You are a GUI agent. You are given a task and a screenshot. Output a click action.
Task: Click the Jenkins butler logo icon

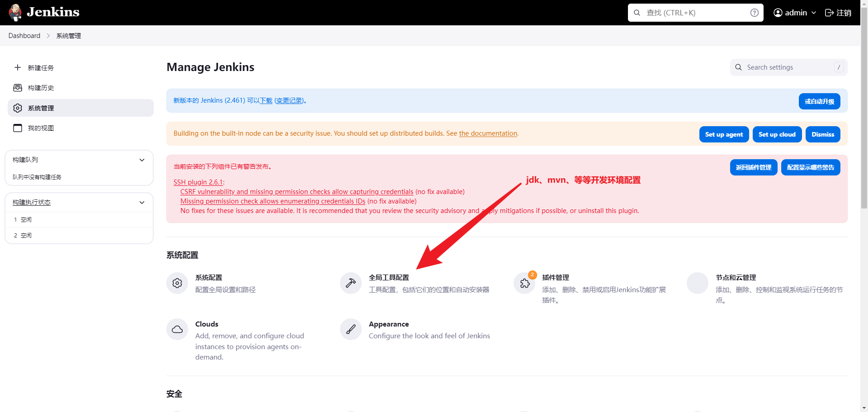click(15, 13)
